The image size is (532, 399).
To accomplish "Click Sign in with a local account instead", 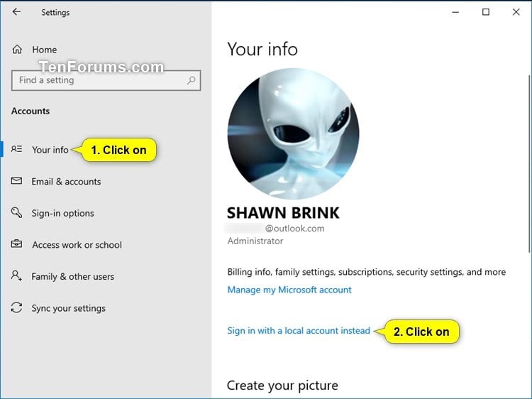I will 299,331.
